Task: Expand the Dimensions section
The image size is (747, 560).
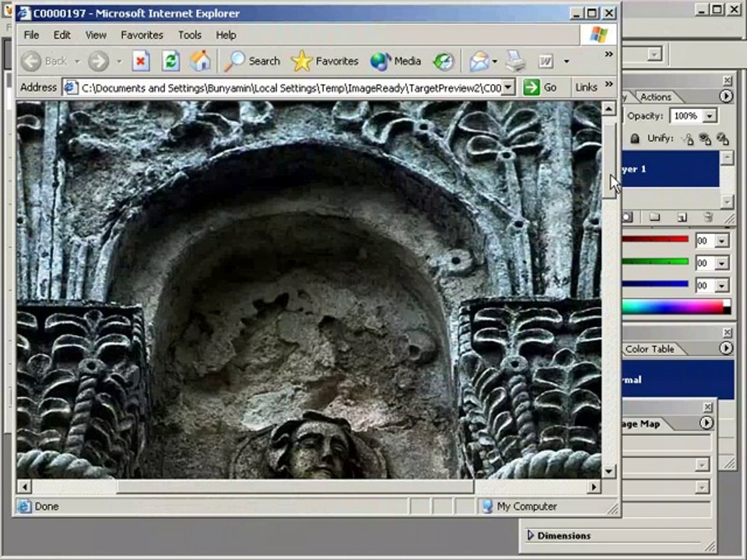Action: coord(531,535)
